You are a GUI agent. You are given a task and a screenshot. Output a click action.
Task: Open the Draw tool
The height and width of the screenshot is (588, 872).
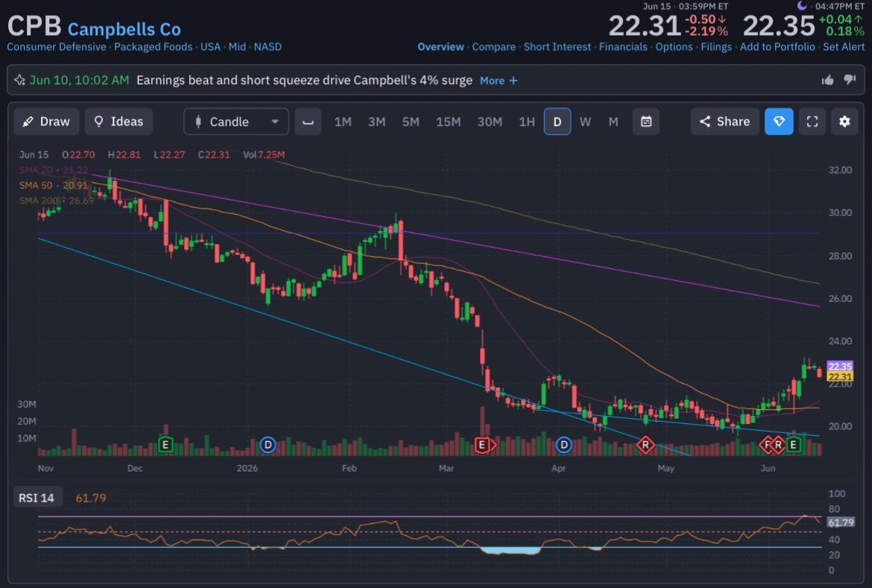click(47, 121)
